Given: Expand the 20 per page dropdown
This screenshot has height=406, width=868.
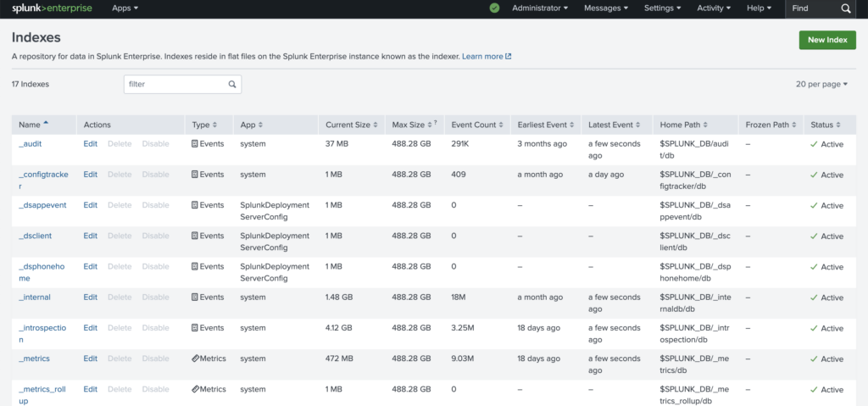Looking at the screenshot, I should [x=821, y=84].
